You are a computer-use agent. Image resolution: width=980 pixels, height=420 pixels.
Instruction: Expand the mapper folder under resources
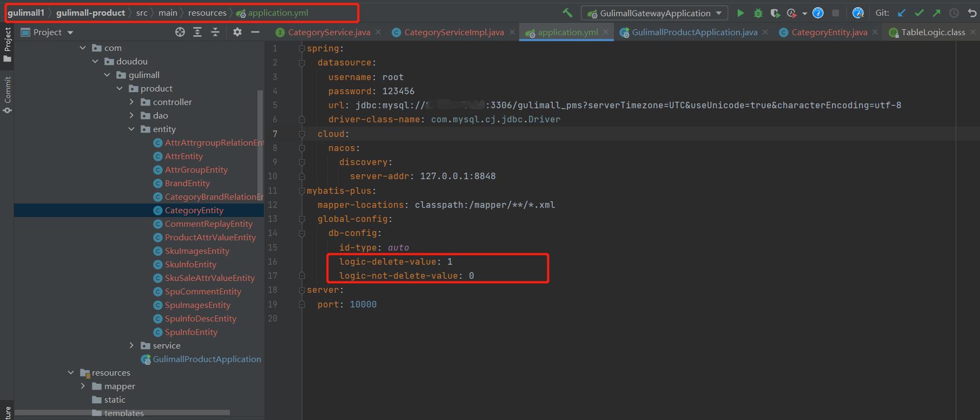83,386
